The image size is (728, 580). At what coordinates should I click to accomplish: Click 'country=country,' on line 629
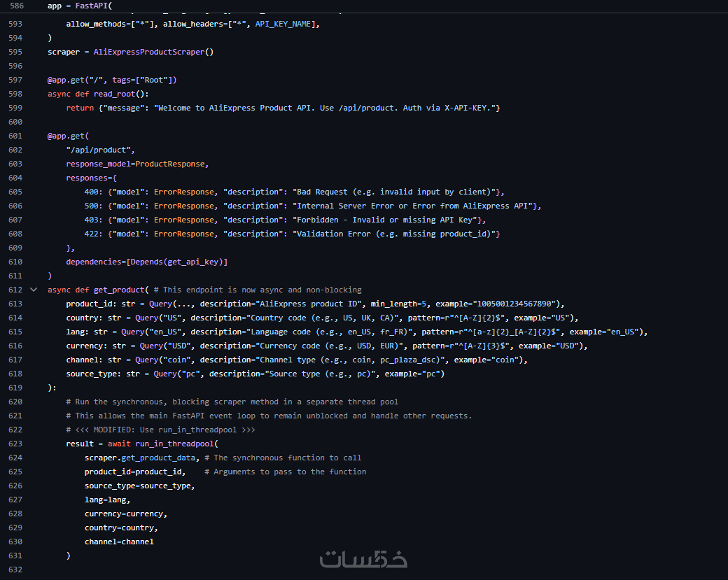121,528
